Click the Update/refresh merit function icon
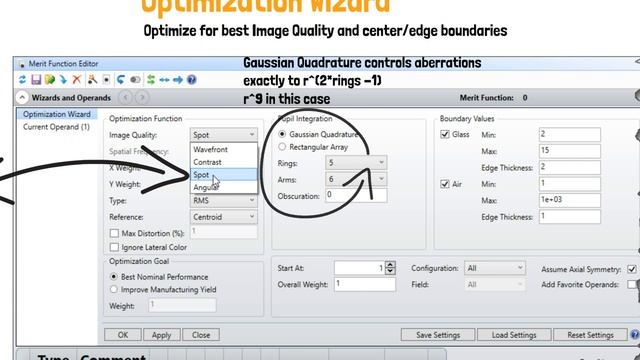 [x=22, y=80]
